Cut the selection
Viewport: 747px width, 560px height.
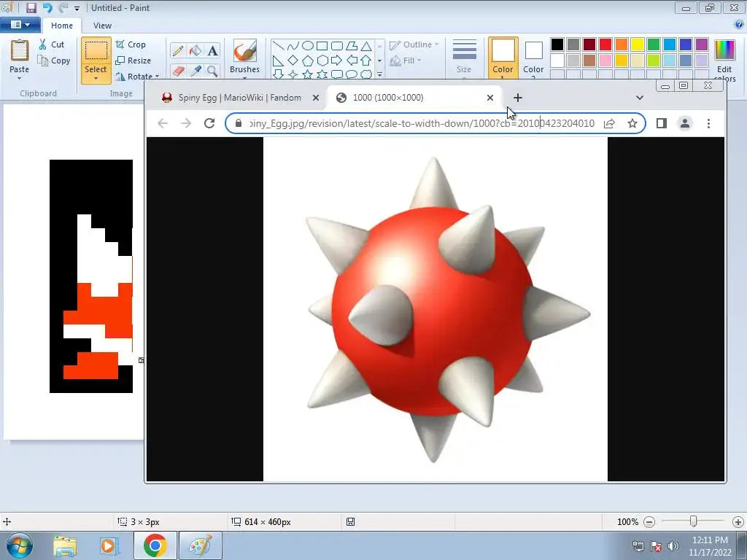coord(52,44)
